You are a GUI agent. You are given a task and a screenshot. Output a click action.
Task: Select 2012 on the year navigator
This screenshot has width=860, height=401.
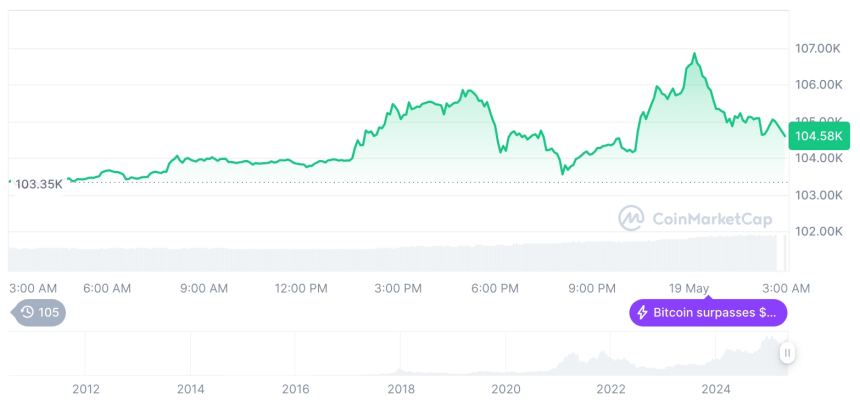(x=86, y=389)
